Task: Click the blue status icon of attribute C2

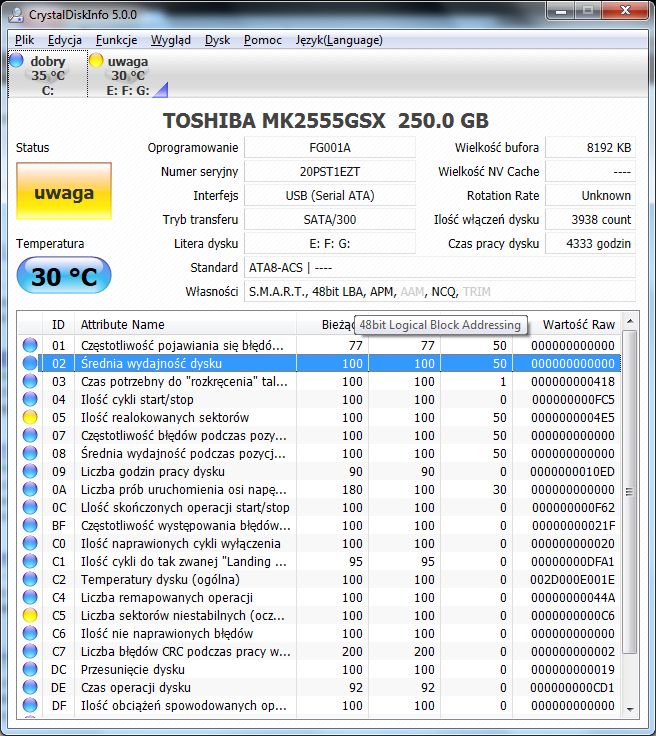Action: [x=30, y=579]
